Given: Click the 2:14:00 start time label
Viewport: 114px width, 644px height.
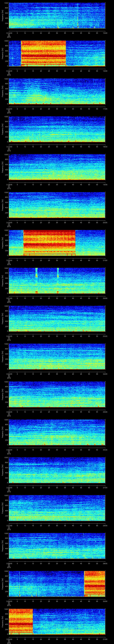Looking at the screenshot, I should click(9, 33).
